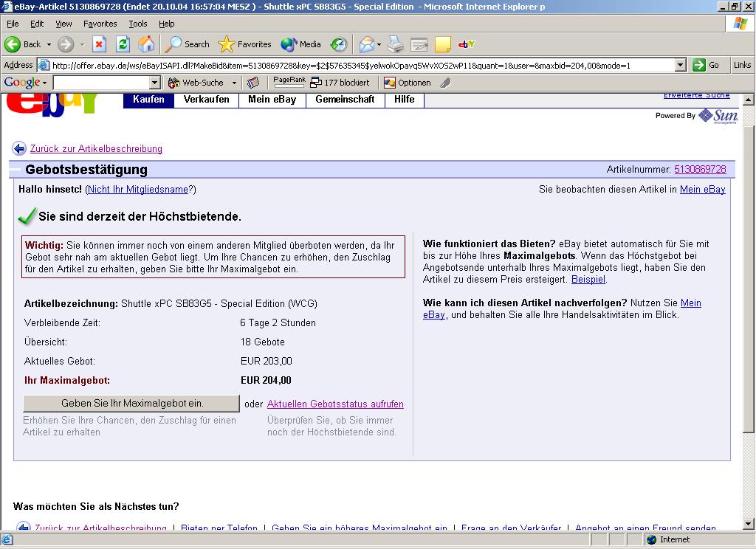The height and width of the screenshot is (549, 756).
Task: Open the Search pane from the toolbar
Action: (x=187, y=44)
